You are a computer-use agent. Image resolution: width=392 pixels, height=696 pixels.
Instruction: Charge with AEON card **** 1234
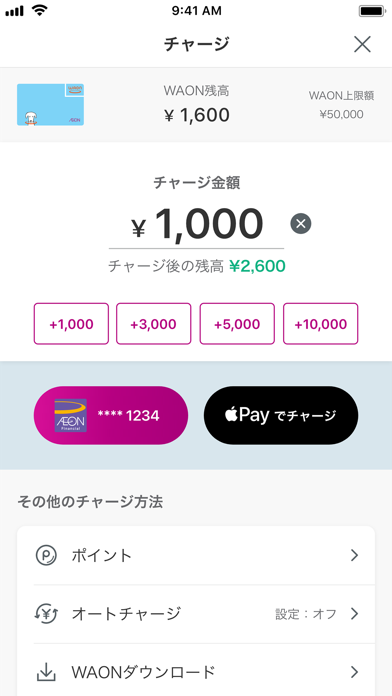111,415
